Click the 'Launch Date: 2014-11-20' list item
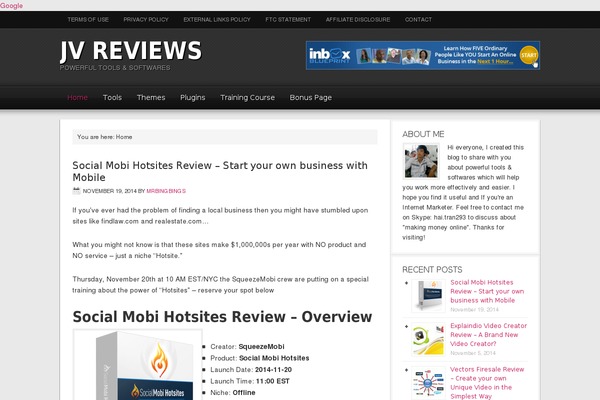Image resolution: width=600 pixels, height=400 pixels. pos(251,370)
